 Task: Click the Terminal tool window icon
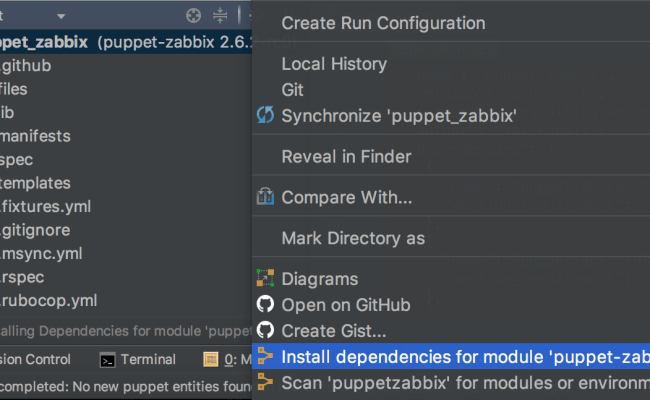(x=107, y=360)
